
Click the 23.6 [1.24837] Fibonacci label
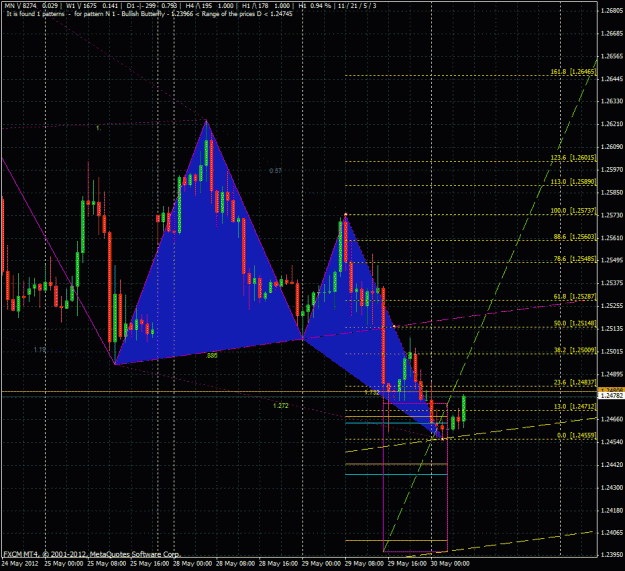tap(575, 383)
